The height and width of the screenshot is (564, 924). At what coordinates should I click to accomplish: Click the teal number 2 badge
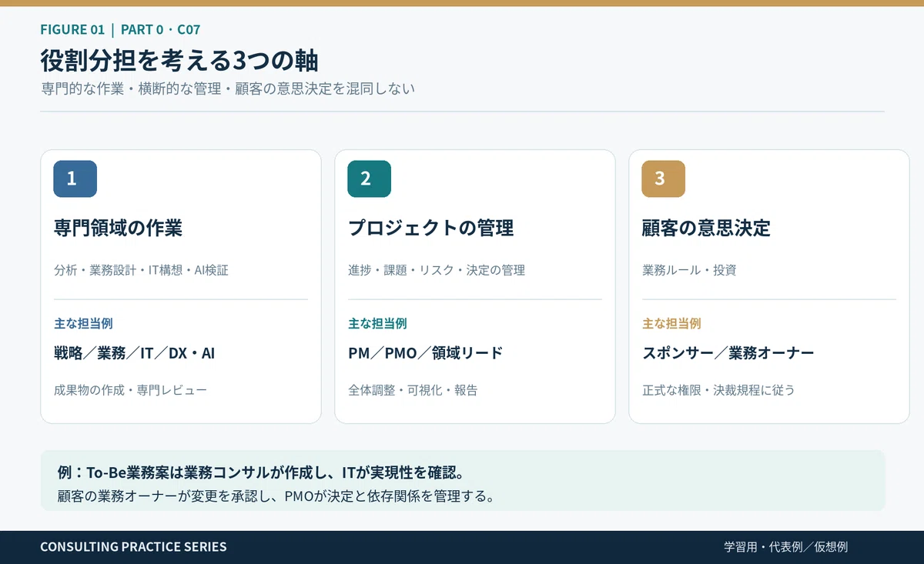point(369,179)
